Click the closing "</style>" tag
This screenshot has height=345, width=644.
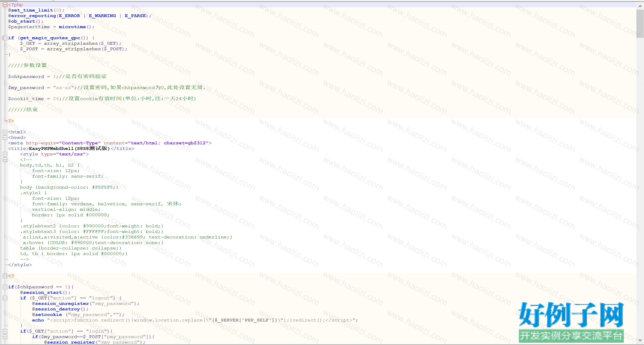coord(20,265)
